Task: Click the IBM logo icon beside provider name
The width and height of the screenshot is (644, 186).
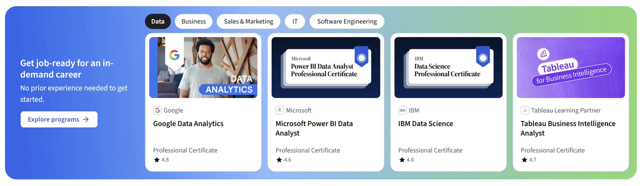Action: click(402, 110)
